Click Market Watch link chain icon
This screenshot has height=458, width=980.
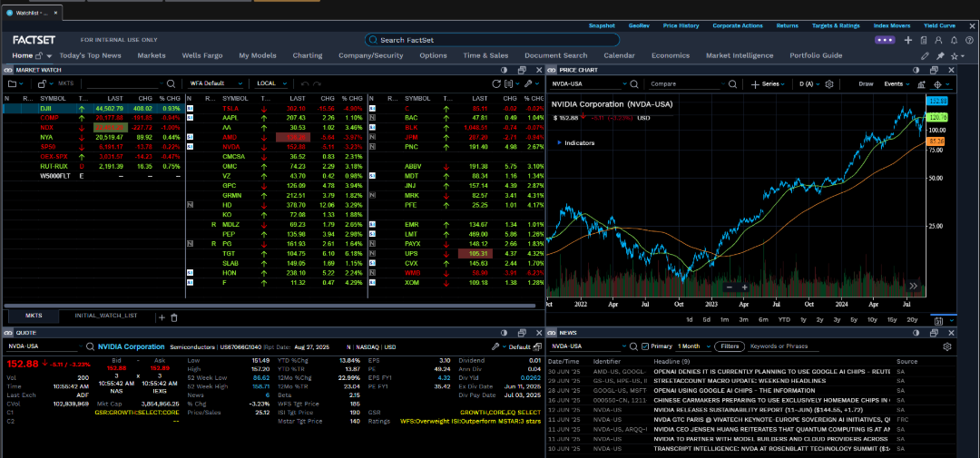tap(9, 70)
